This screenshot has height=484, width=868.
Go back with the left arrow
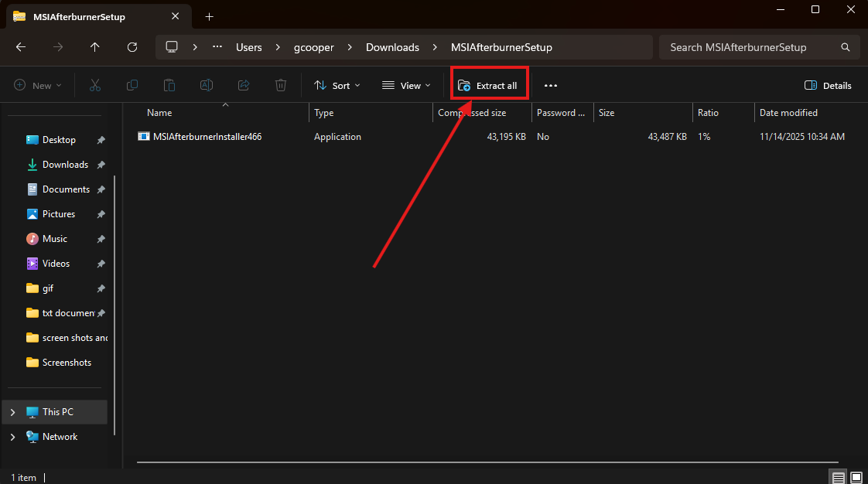tap(21, 47)
